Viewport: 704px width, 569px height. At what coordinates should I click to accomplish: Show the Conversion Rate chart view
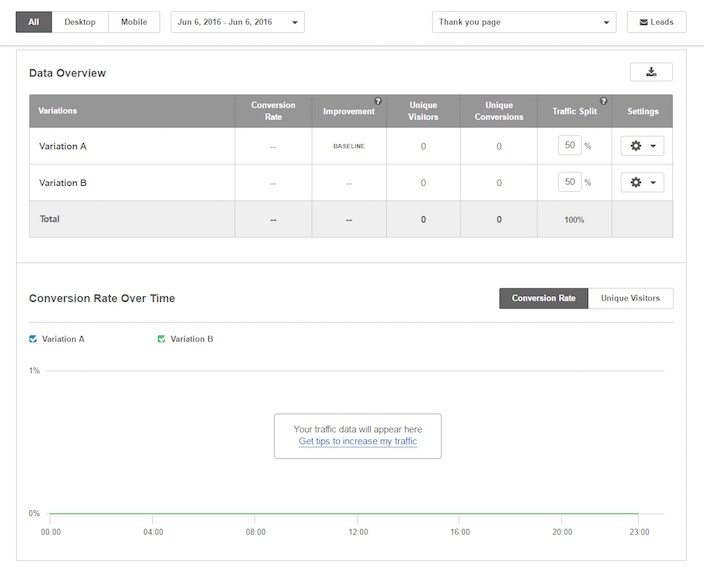(543, 298)
